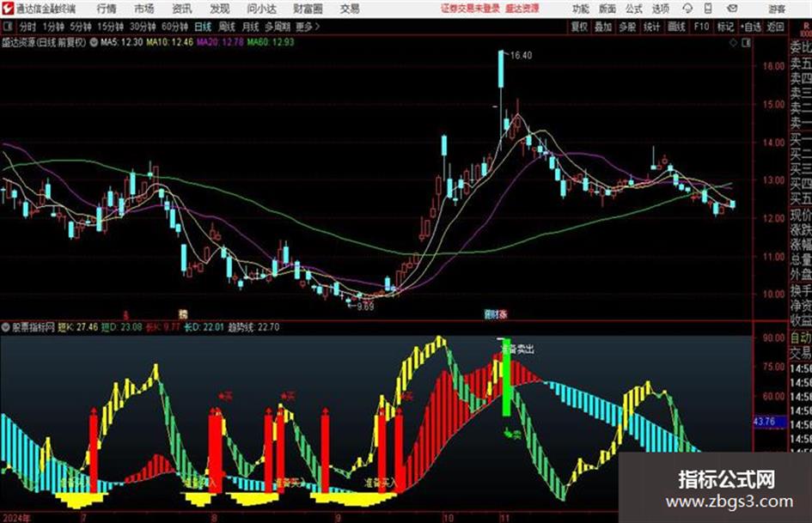Click the 返回 back button
812x523 pixels.
(x=775, y=27)
